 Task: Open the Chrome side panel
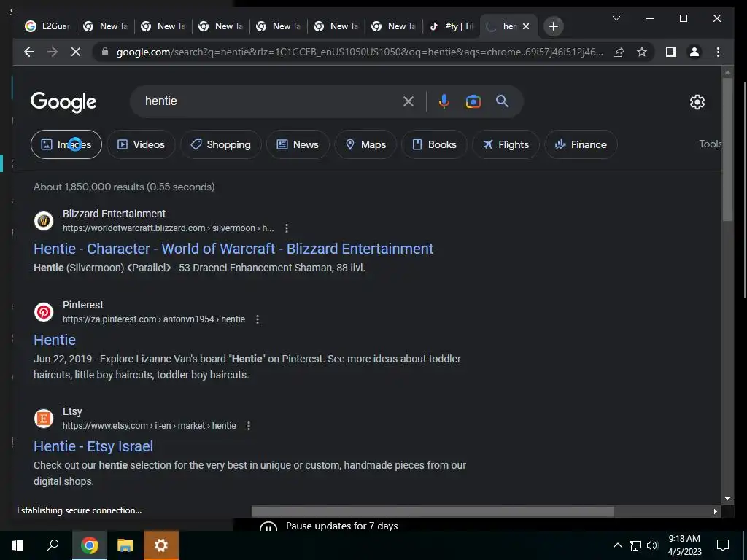[x=671, y=52]
